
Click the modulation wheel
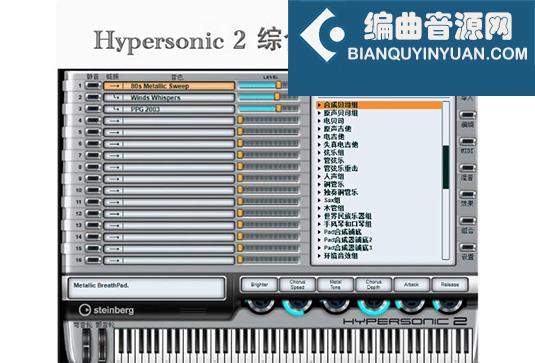point(102,346)
